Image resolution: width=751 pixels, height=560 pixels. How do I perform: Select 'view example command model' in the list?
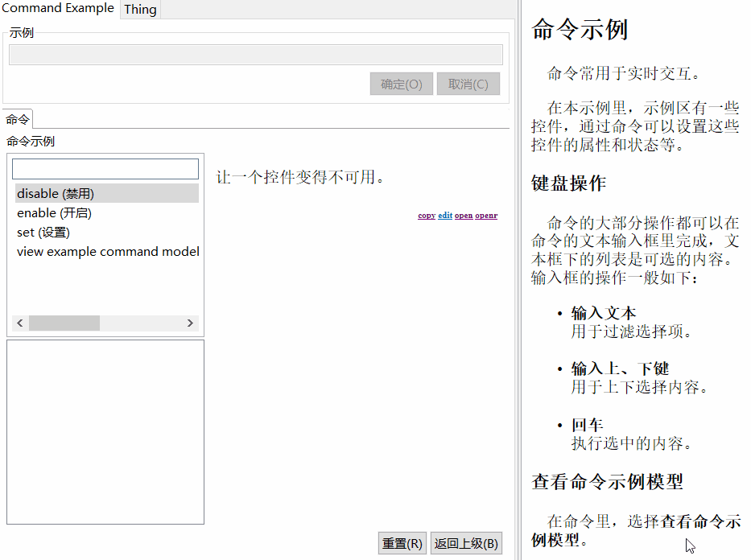point(108,251)
